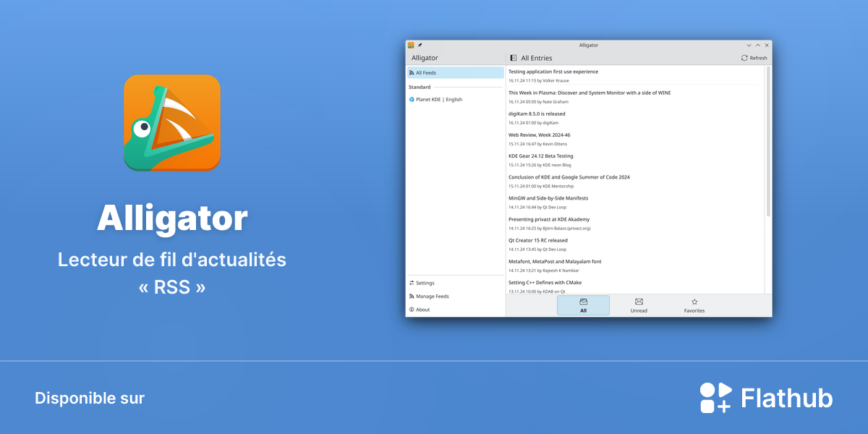The image size is (868, 434).
Task: Open 'Conclusion of KDE and Google Summer of Code' entry
Action: tap(635, 181)
